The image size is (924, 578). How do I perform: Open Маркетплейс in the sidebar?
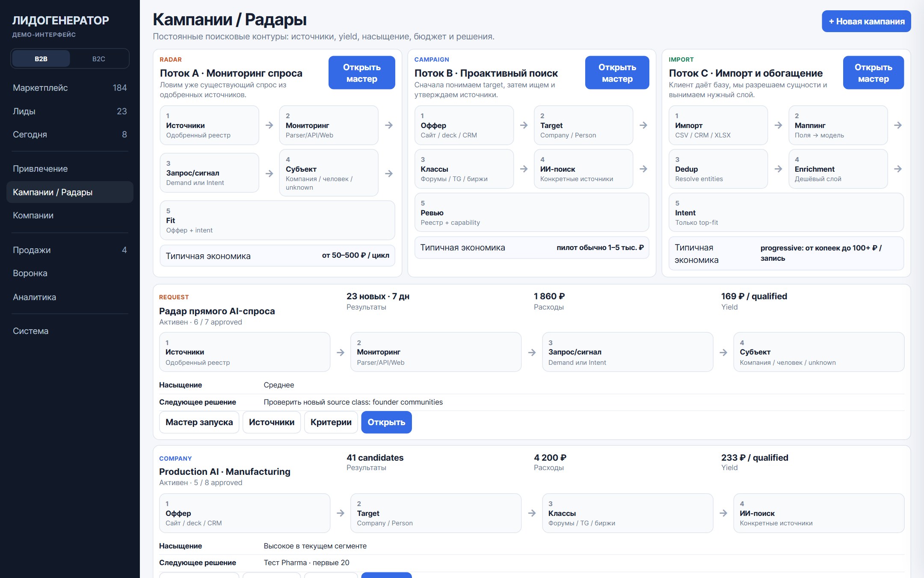pyautogui.click(x=70, y=88)
